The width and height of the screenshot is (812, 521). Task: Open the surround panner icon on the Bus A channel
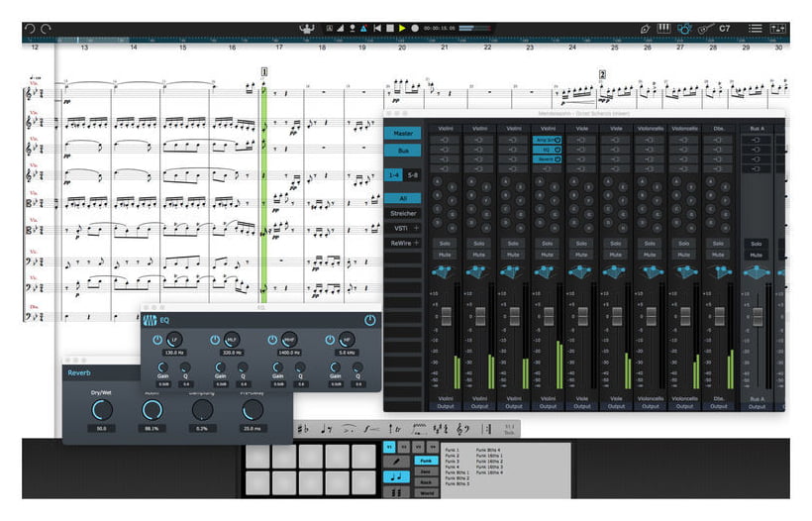757,271
